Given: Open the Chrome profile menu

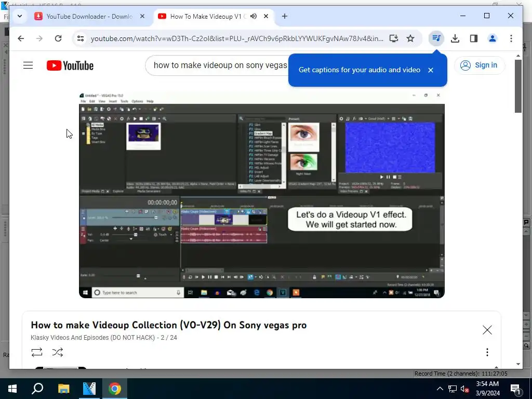Looking at the screenshot, I should click(x=493, y=38).
